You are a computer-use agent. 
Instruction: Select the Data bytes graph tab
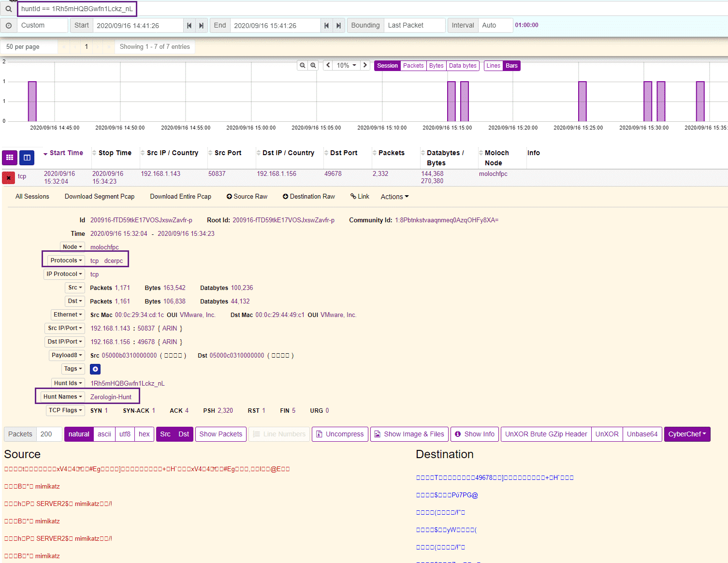click(x=462, y=66)
